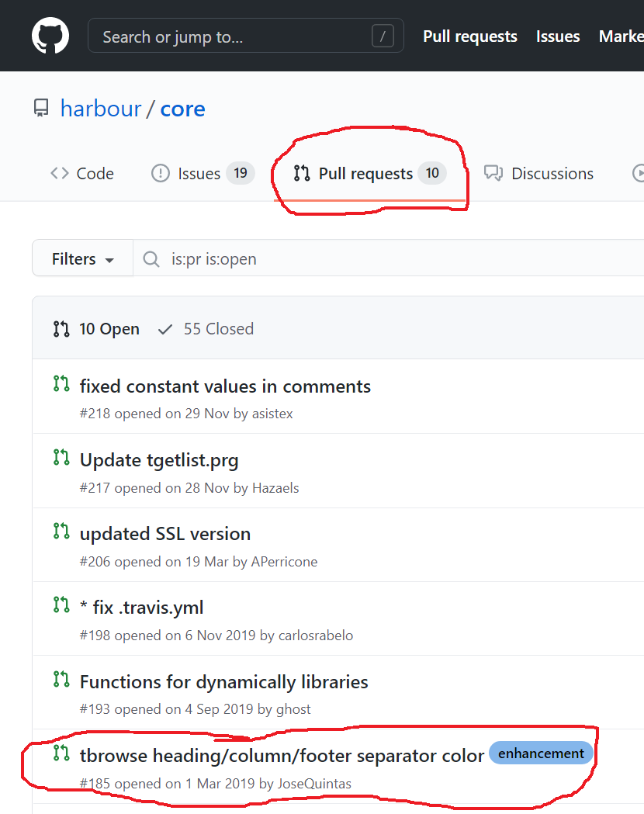Click author ghost on PR #193

coord(293,709)
